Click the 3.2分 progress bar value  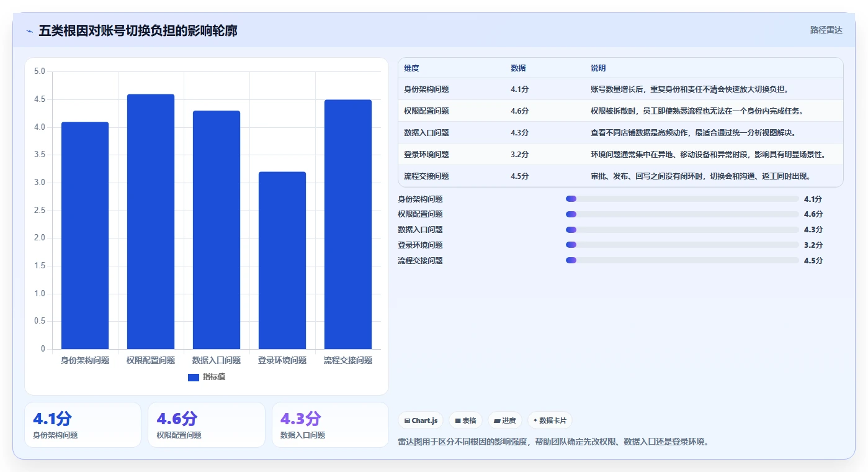pos(813,245)
